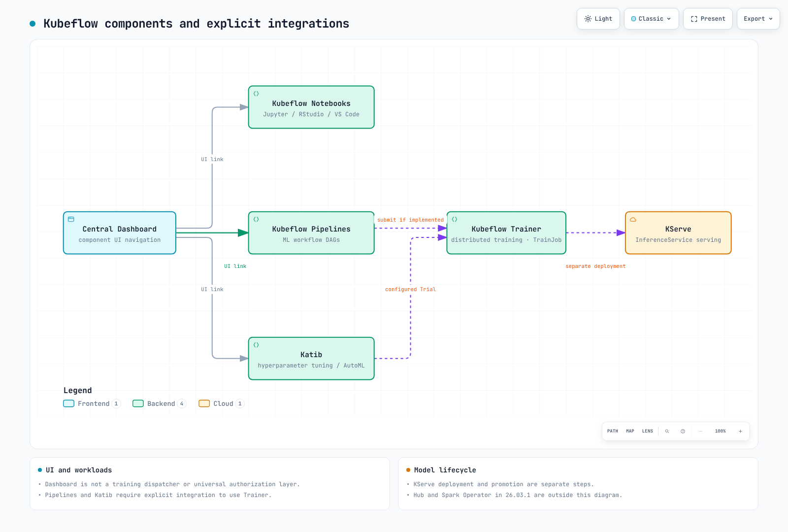The image size is (788, 532).
Task: Click 'Hub and Spark Operator' note
Action: point(518,495)
